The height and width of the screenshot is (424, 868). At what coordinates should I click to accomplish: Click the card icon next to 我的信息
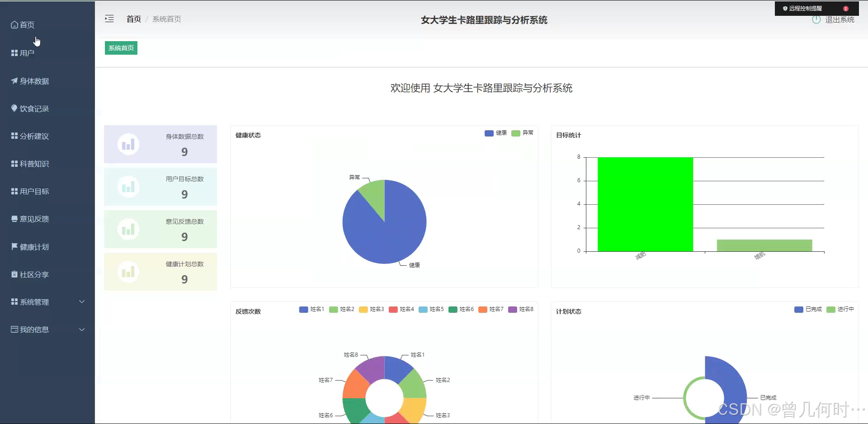point(14,330)
